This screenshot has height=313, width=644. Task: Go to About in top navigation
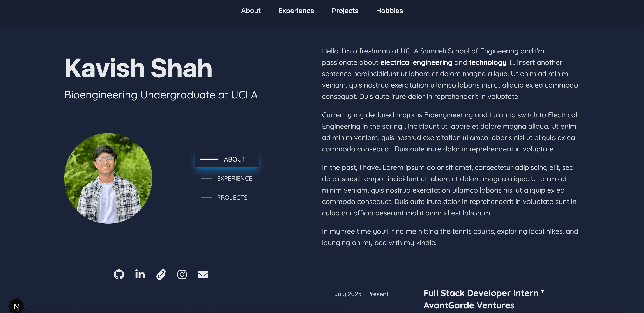pyautogui.click(x=251, y=11)
